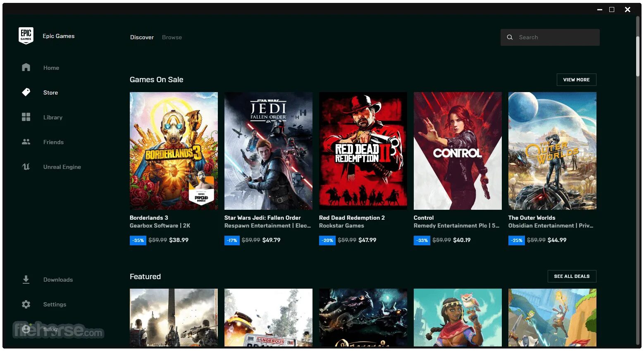Click into the Search field

(x=550, y=37)
